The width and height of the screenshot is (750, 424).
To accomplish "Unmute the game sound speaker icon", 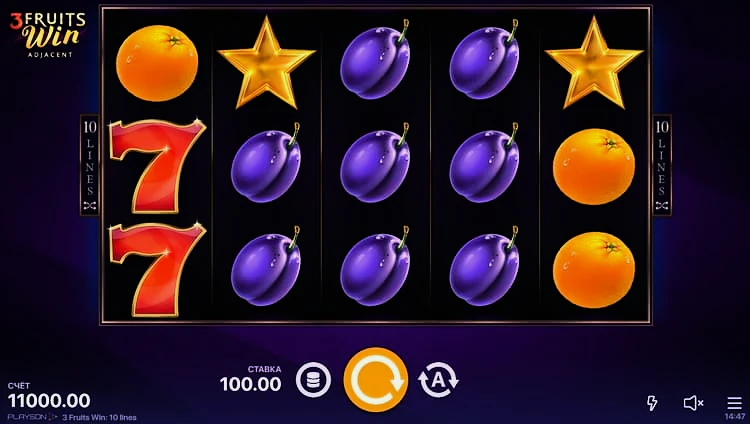I will [x=693, y=403].
